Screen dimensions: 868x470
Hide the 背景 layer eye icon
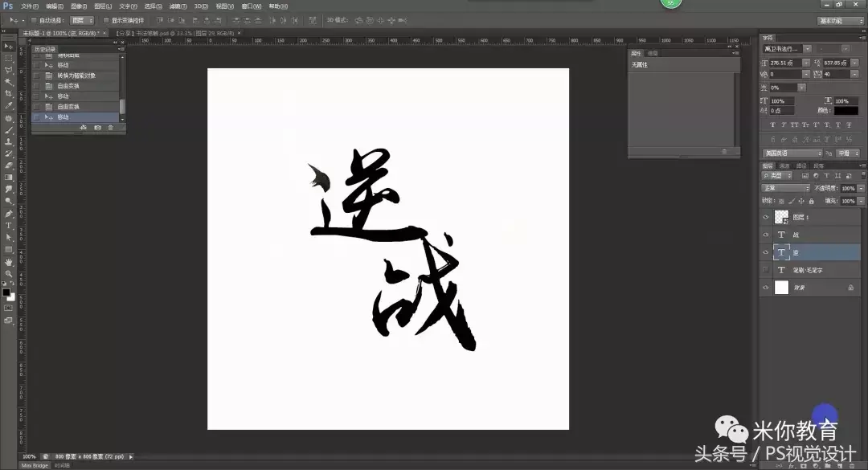(766, 288)
